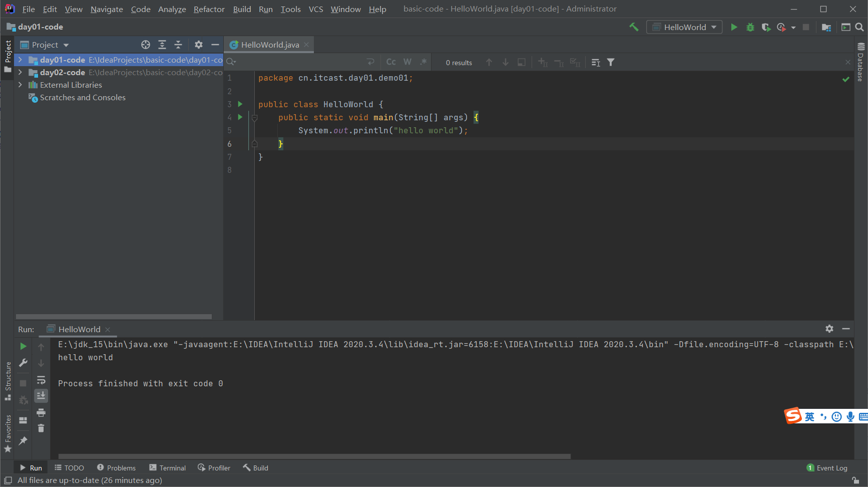Open Project panel settings gear
This screenshot has height=487, width=868.
[x=199, y=45]
